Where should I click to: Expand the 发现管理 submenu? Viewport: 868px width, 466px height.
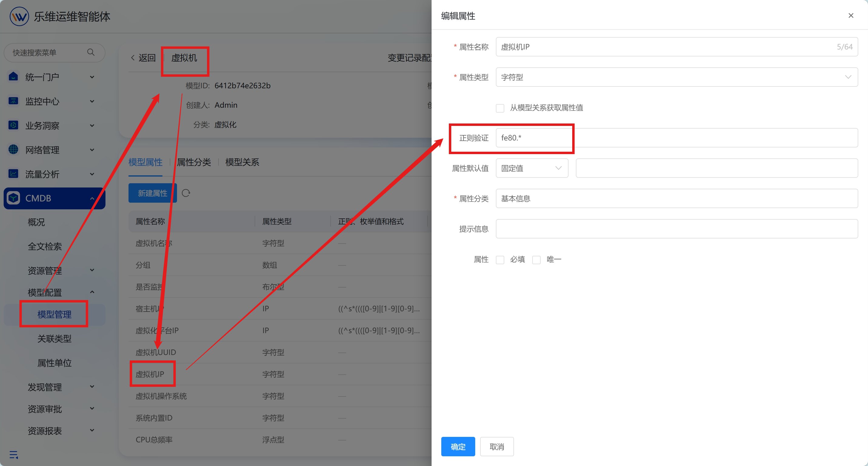point(92,387)
